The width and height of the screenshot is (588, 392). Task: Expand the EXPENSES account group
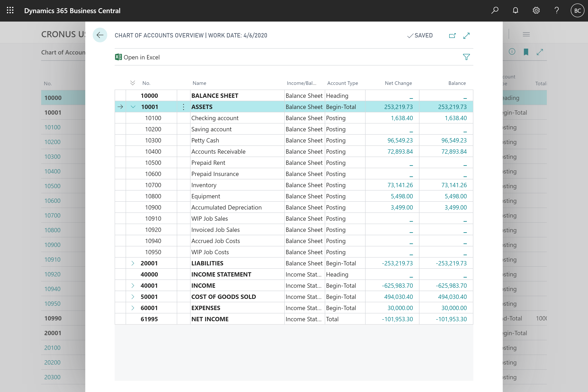[x=133, y=308]
